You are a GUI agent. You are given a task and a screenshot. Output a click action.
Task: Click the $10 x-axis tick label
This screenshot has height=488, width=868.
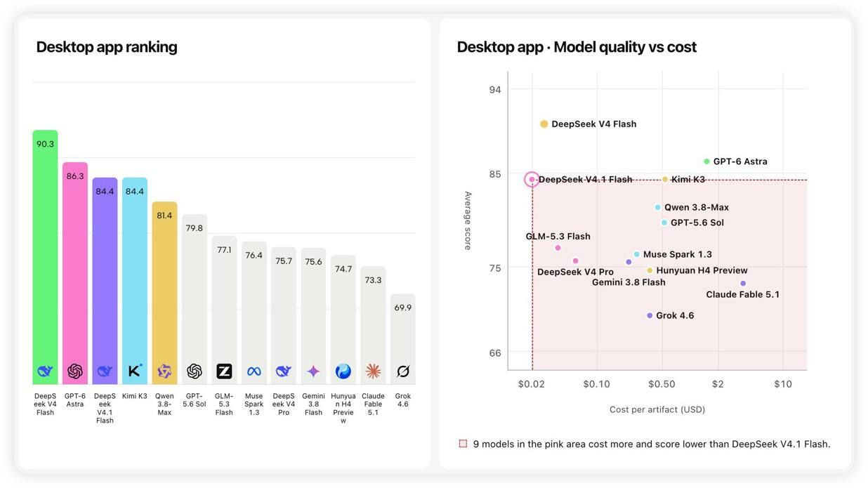pyautogui.click(x=783, y=384)
